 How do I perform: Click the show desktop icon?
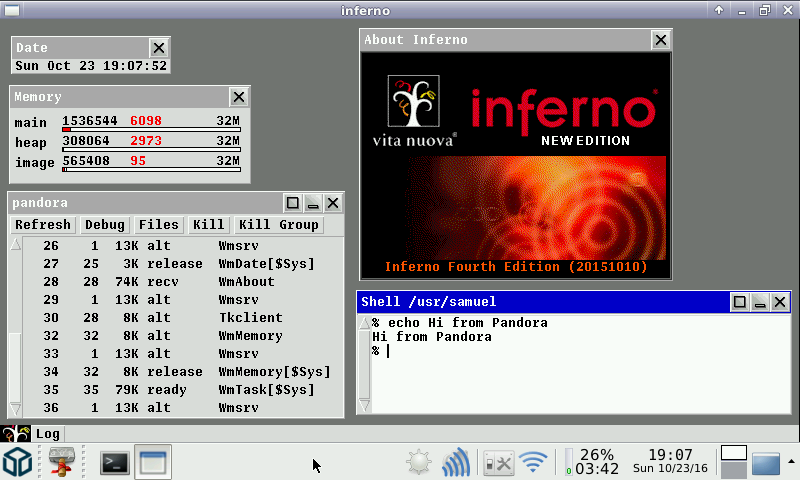coord(766,463)
